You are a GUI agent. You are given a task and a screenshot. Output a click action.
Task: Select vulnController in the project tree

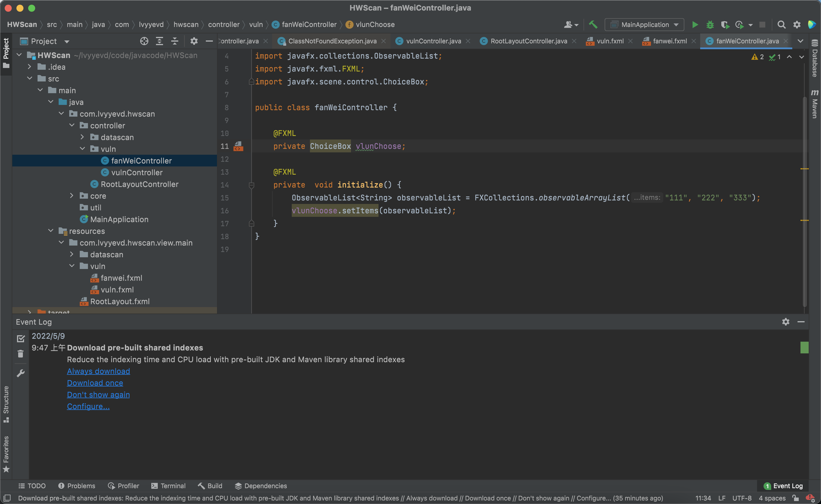(137, 172)
